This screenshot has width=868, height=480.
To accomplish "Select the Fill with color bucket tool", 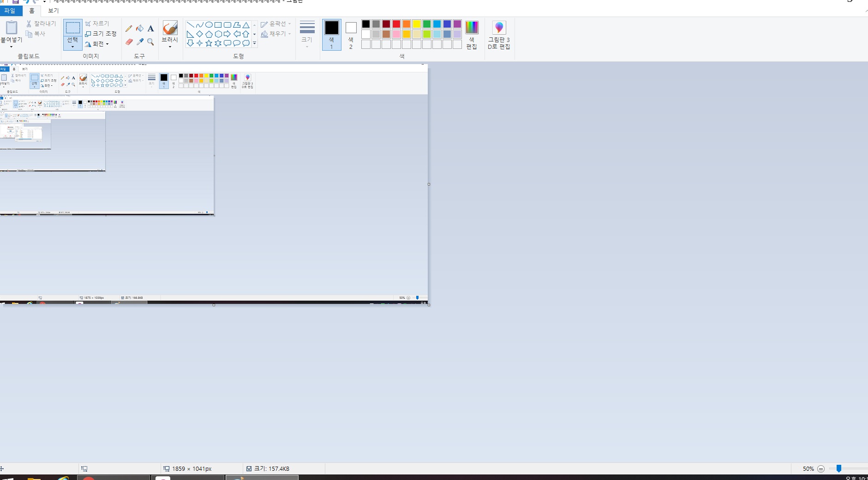I will pyautogui.click(x=140, y=29).
